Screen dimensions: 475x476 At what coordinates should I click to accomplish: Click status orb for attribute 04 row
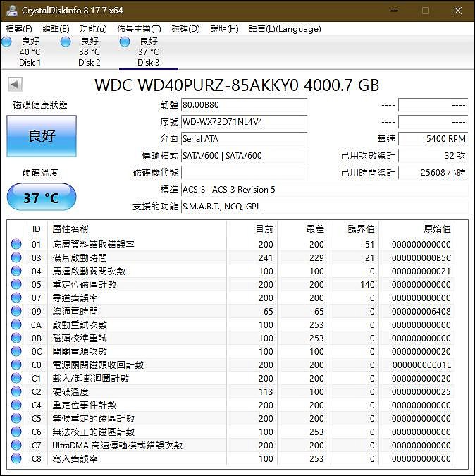point(16,271)
